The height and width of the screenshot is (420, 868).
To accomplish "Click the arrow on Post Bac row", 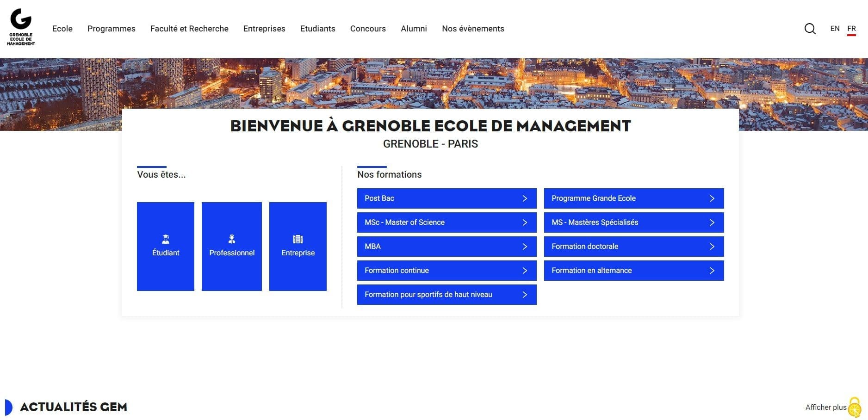I will click(525, 198).
